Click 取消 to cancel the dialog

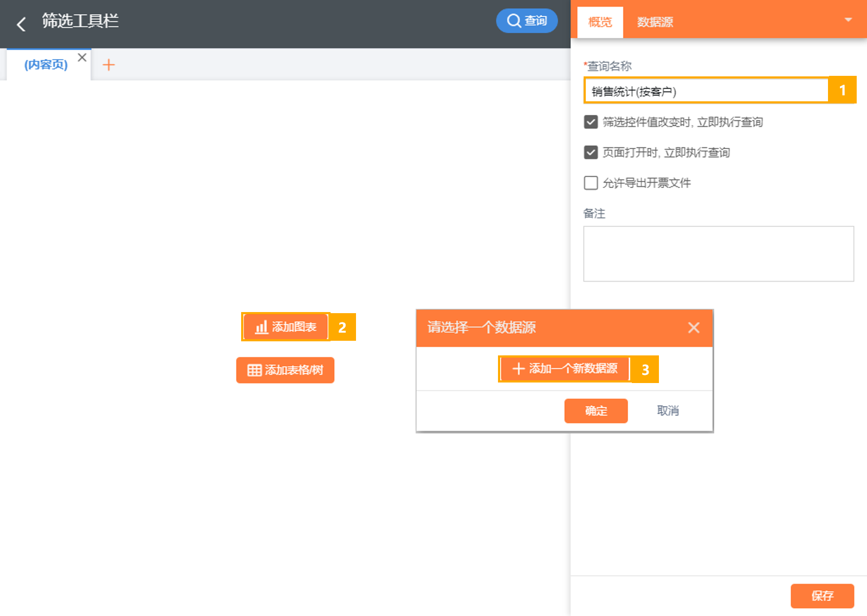pos(668,411)
